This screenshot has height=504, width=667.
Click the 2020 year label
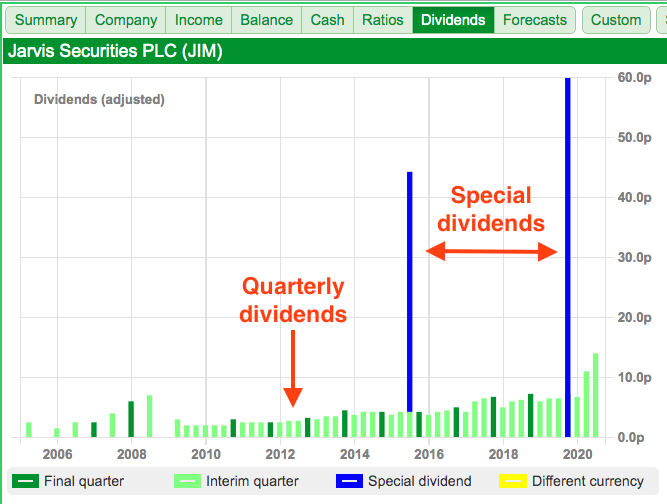578,454
